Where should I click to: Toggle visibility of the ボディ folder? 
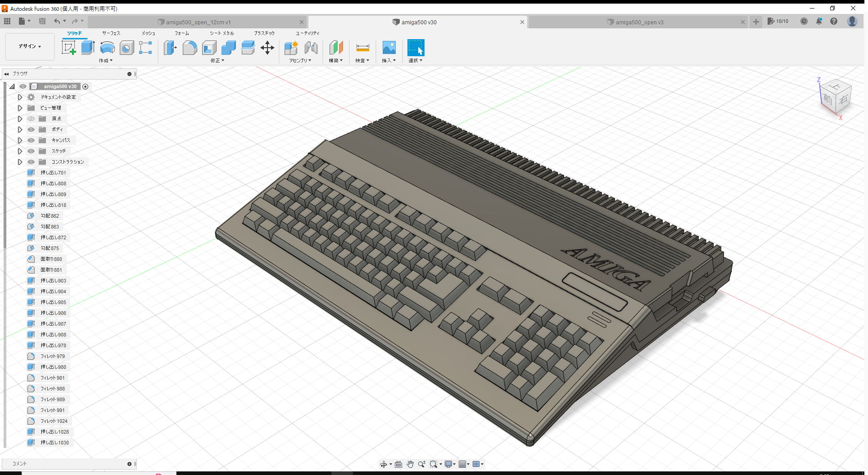(31, 129)
